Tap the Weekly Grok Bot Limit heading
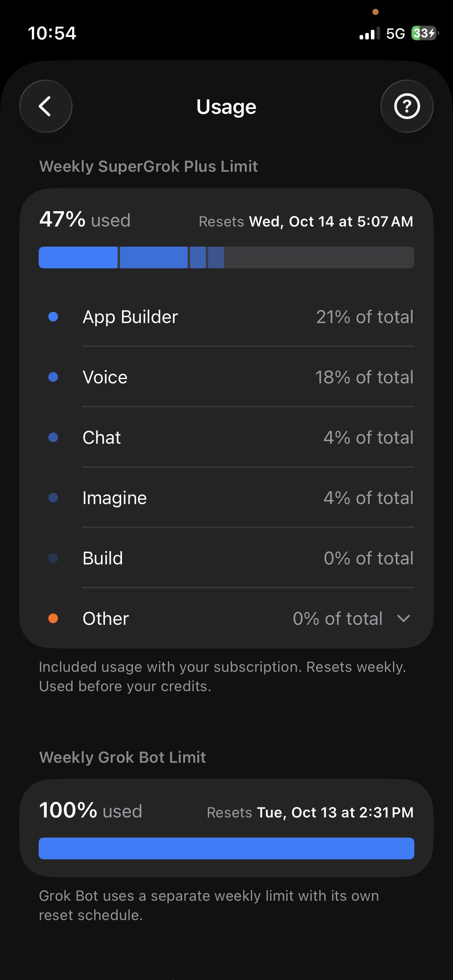The width and height of the screenshot is (453, 980). click(x=122, y=758)
